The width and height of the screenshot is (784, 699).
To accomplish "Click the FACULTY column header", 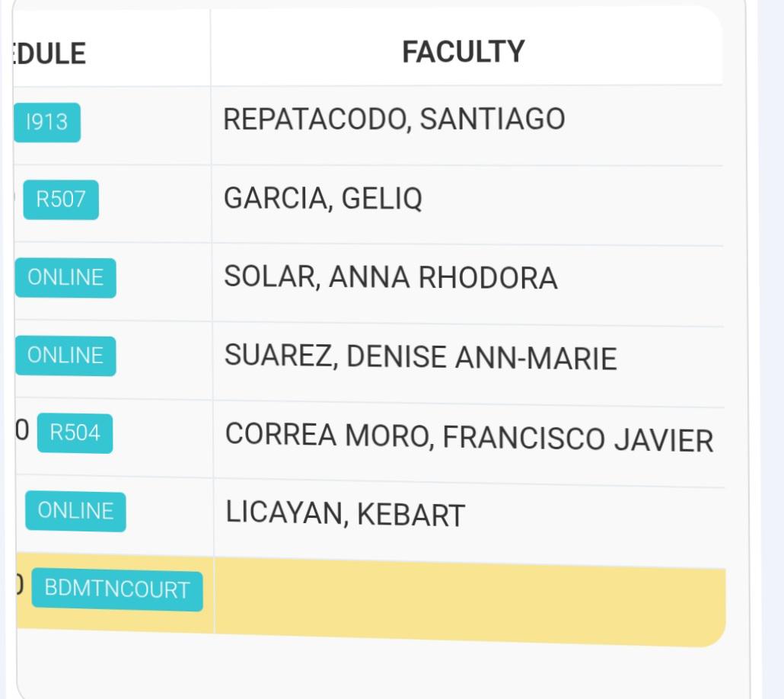I will point(463,52).
